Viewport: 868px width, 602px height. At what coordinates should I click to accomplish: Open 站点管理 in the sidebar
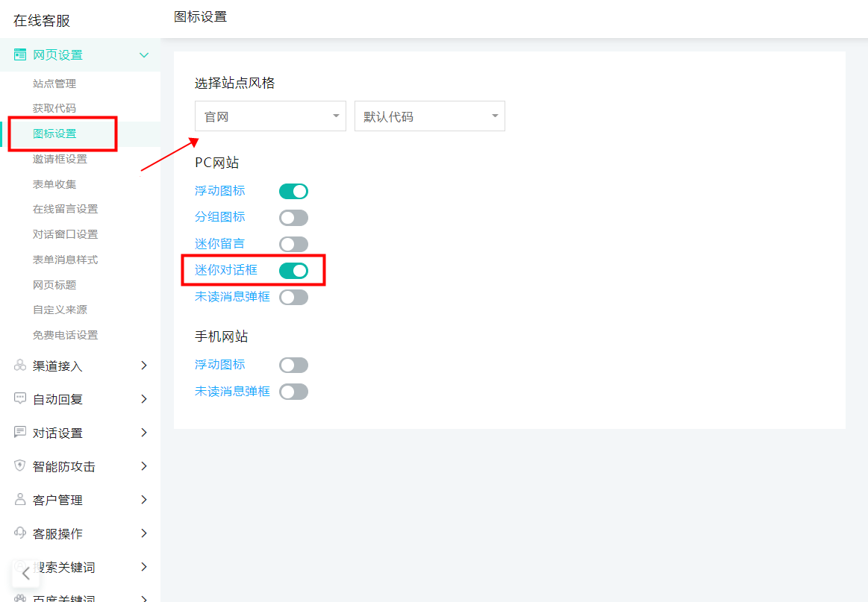pyautogui.click(x=54, y=84)
